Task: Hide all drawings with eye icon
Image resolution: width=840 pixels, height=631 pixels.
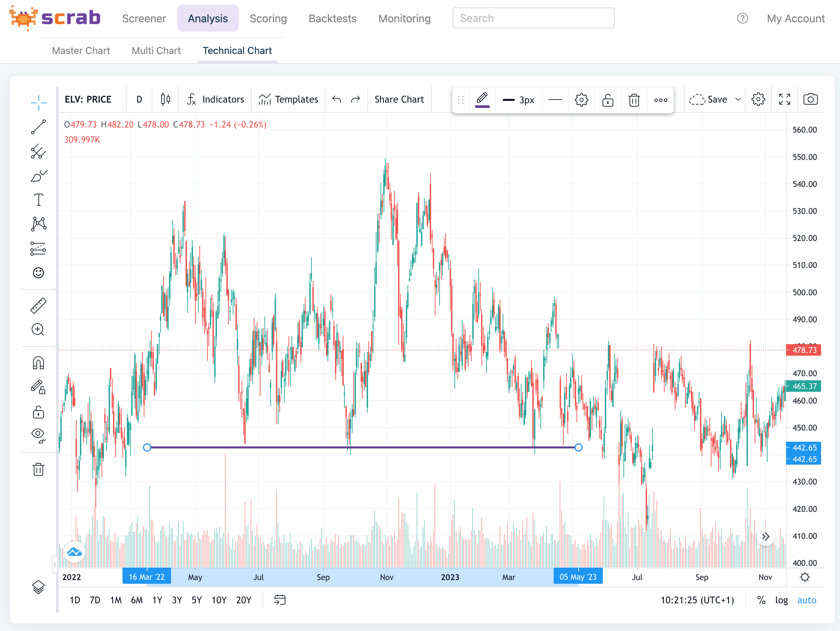Action: point(38,435)
